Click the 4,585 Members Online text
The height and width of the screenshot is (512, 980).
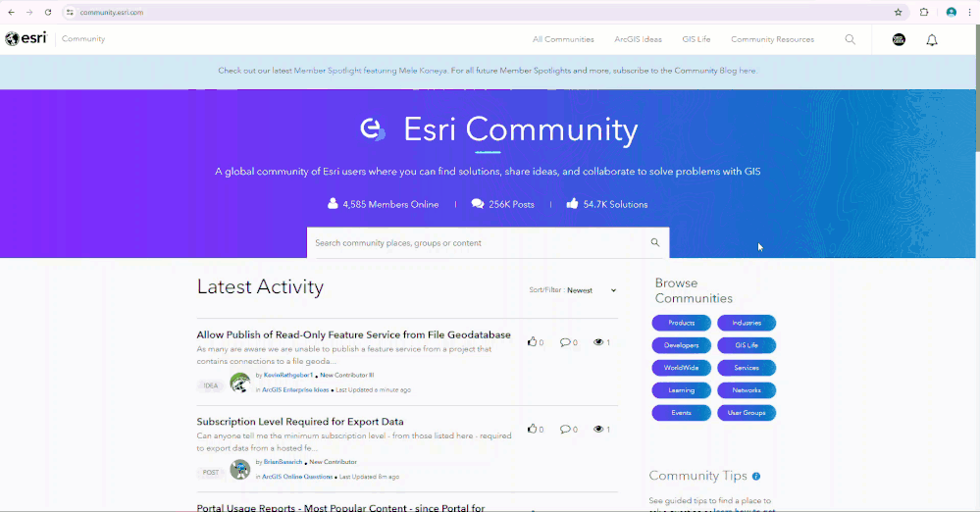(x=390, y=204)
